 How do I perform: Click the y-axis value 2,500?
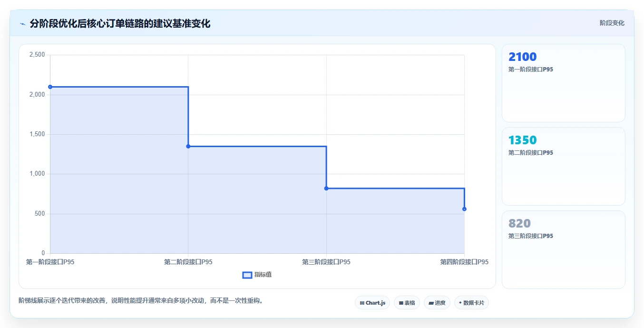(37, 55)
